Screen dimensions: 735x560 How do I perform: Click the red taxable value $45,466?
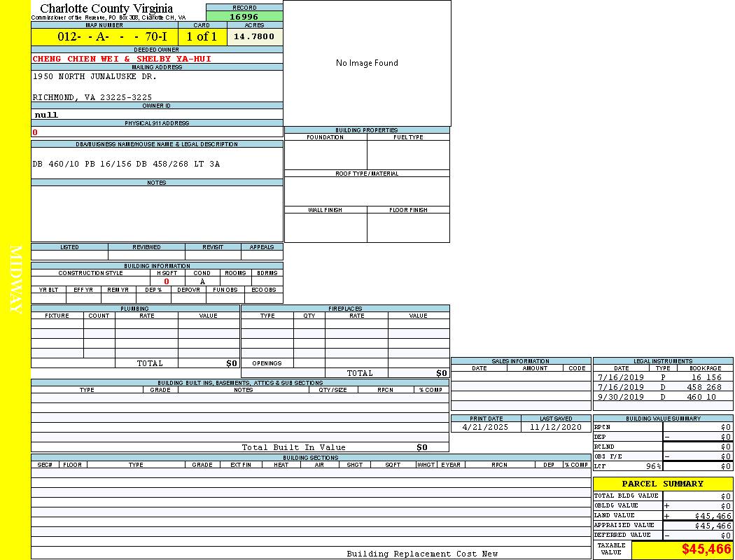click(x=706, y=549)
